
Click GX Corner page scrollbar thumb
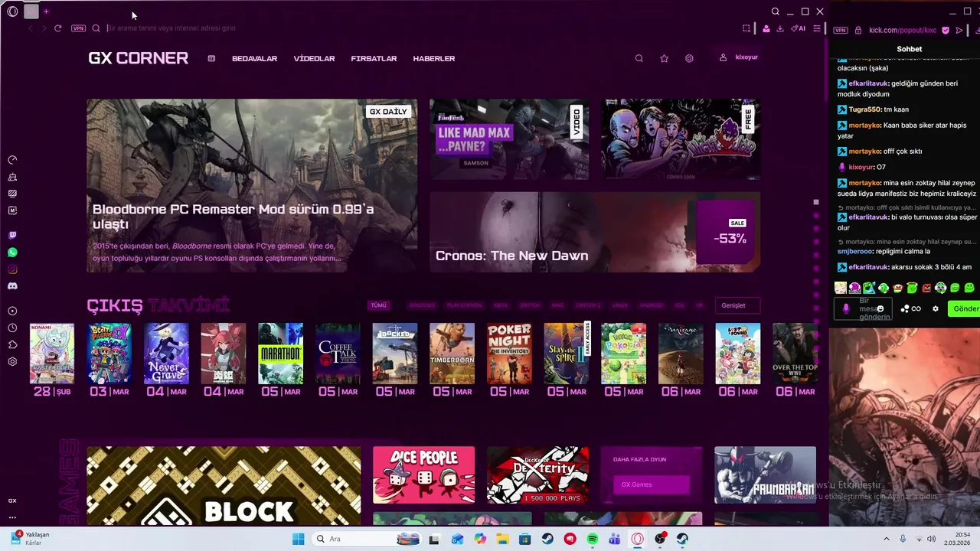[825, 69]
